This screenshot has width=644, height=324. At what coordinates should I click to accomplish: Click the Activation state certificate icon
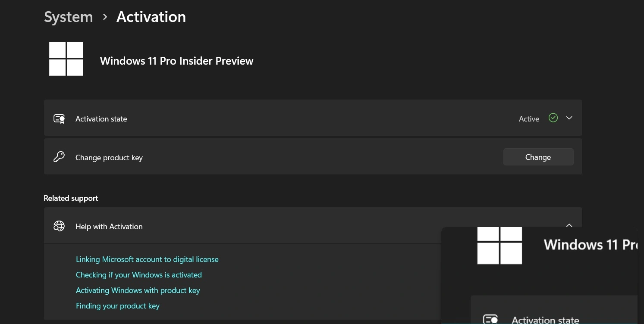(59, 119)
